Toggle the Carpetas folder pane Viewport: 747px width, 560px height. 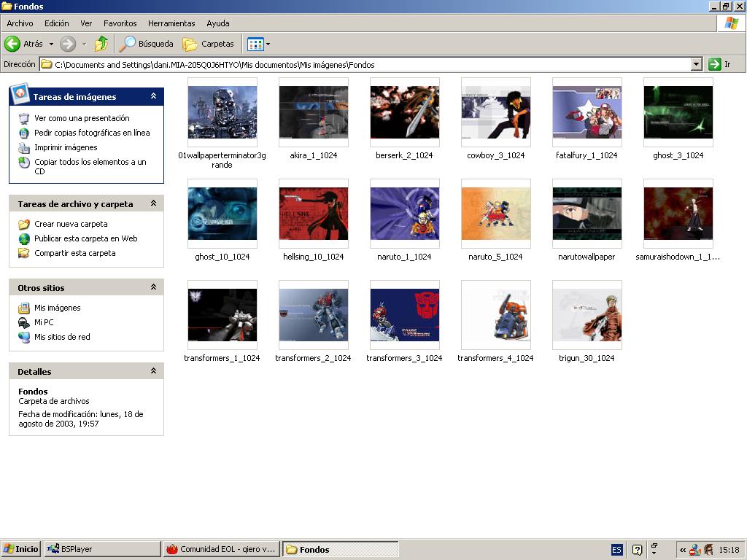(x=209, y=44)
